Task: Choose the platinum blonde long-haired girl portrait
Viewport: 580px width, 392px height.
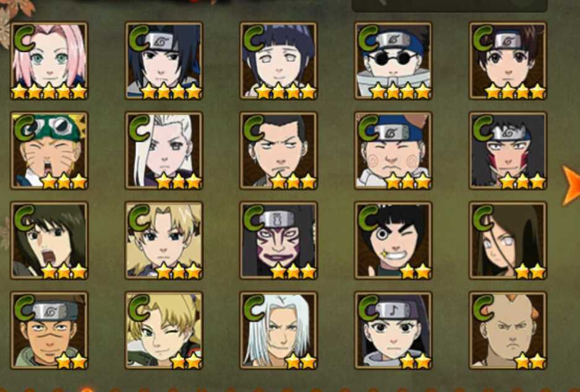Action: (164, 150)
